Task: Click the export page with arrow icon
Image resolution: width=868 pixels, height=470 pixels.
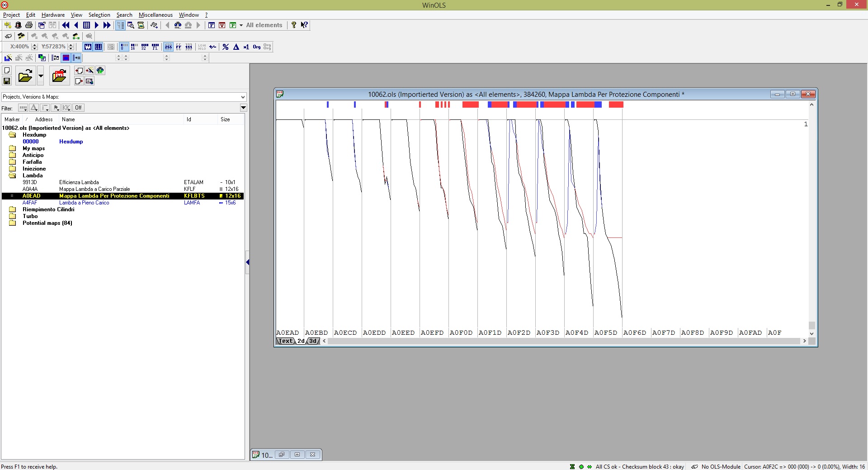Action: [79, 81]
